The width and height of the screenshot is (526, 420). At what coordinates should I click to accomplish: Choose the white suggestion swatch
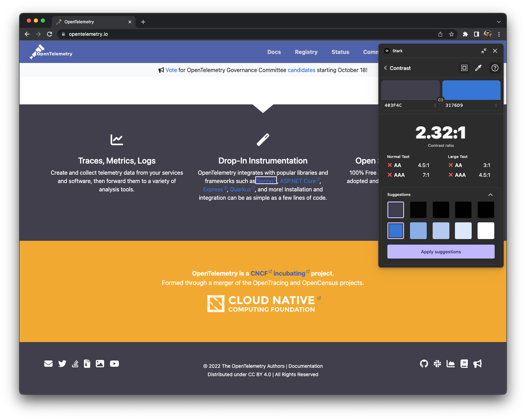pyautogui.click(x=486, y=231)
